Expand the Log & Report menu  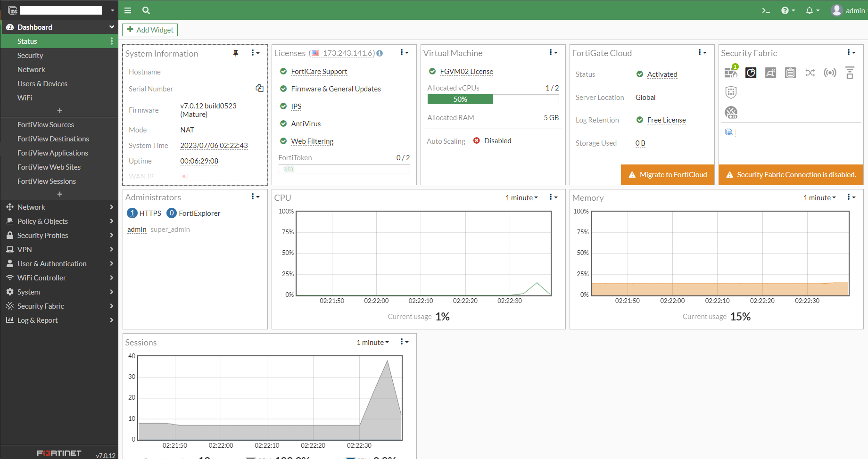point(59,320)
